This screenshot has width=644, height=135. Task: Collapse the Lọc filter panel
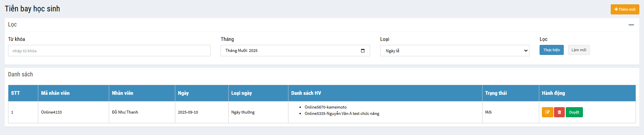631,25
